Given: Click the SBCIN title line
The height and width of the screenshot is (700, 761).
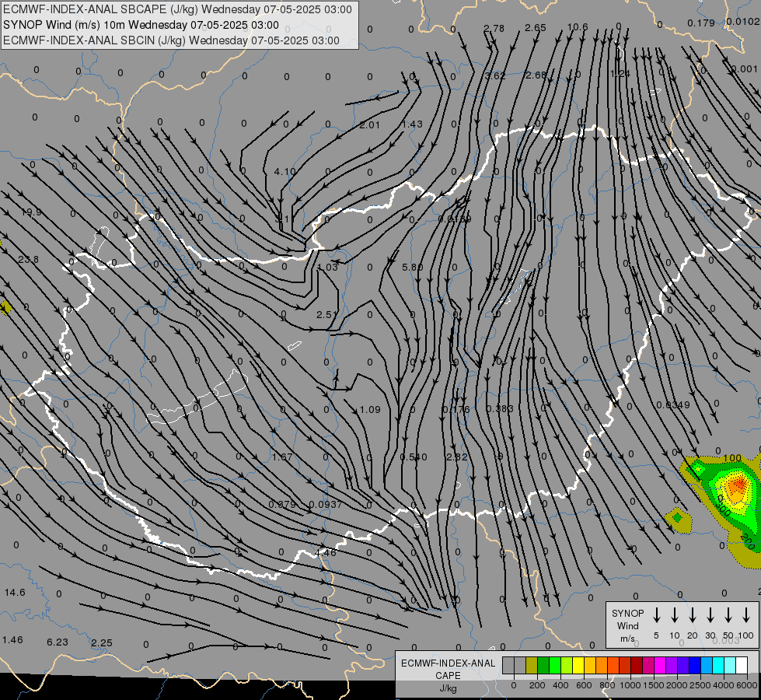Looking at the screenshot, I should (x=171, y=40).
